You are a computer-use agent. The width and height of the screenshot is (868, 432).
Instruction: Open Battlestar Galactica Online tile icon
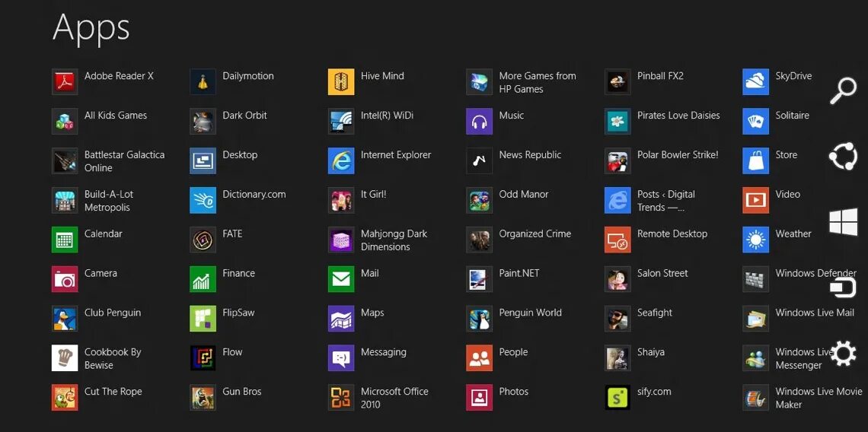(x=65, y=161)
